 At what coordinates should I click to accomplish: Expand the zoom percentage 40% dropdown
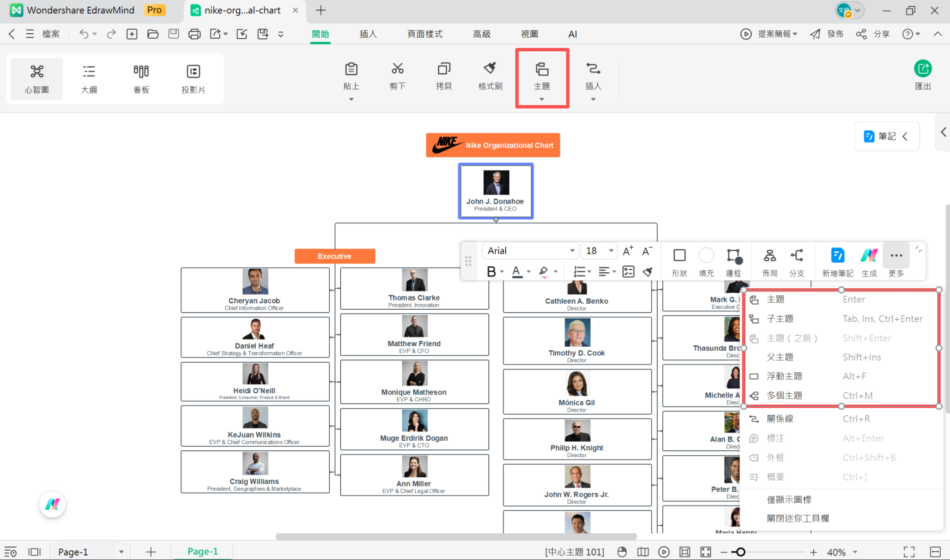pyautogui.click(x=855, y=552)
